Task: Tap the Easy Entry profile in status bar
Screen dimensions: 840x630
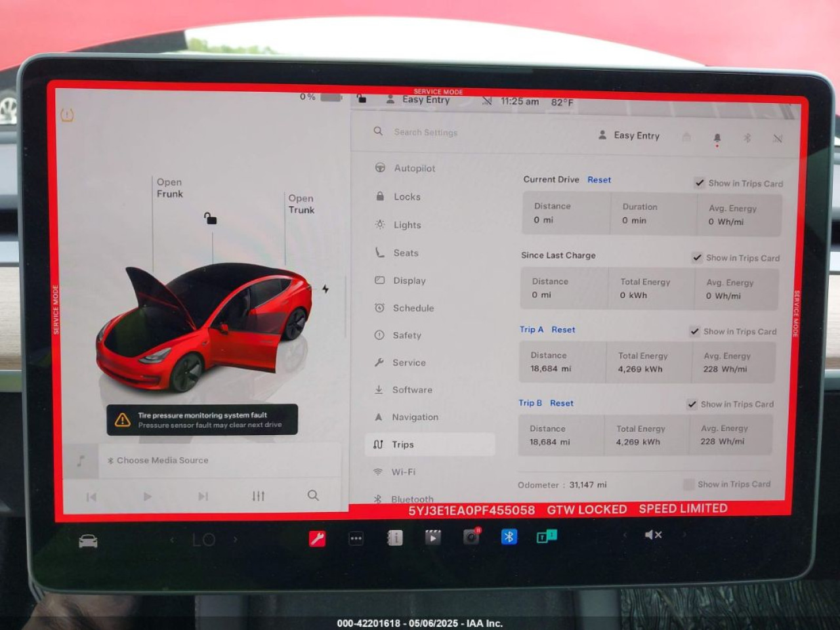Action: click(419, 100)
